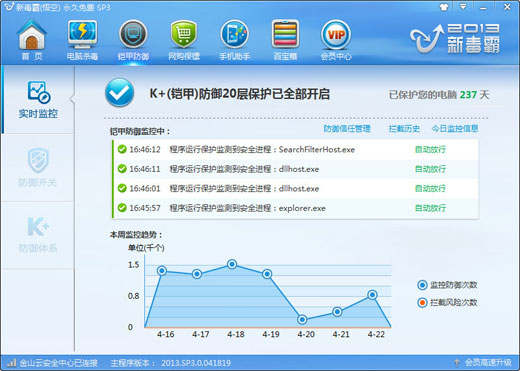
Task: Toggle 拦截风险次数 legend marker
Action: (422, 303)
